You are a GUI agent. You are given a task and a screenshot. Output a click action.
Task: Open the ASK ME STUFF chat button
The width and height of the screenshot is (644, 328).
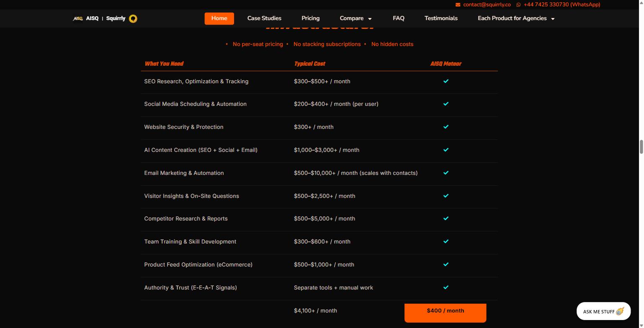(x=603, y=311)
